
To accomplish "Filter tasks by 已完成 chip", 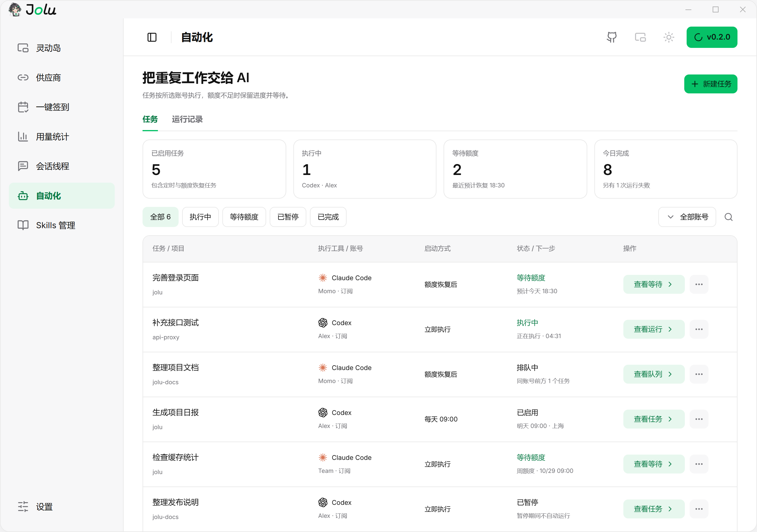I will [328, 217].
